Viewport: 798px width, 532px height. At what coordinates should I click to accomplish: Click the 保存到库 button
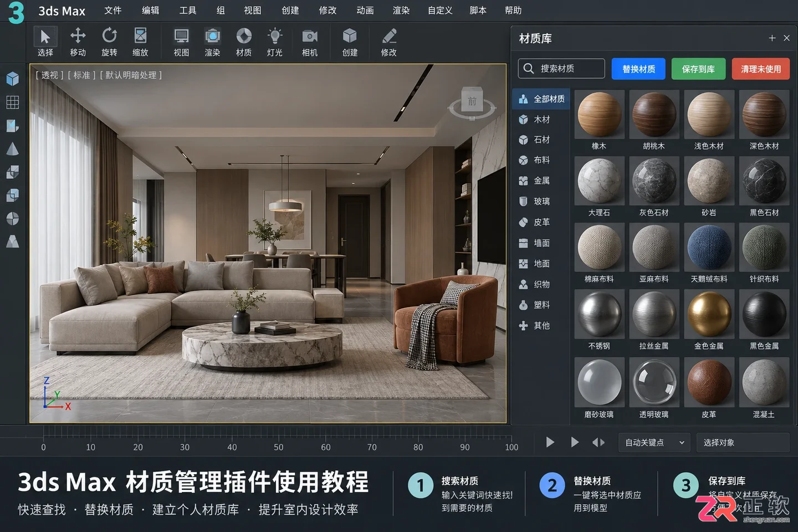tap(698, 69)
